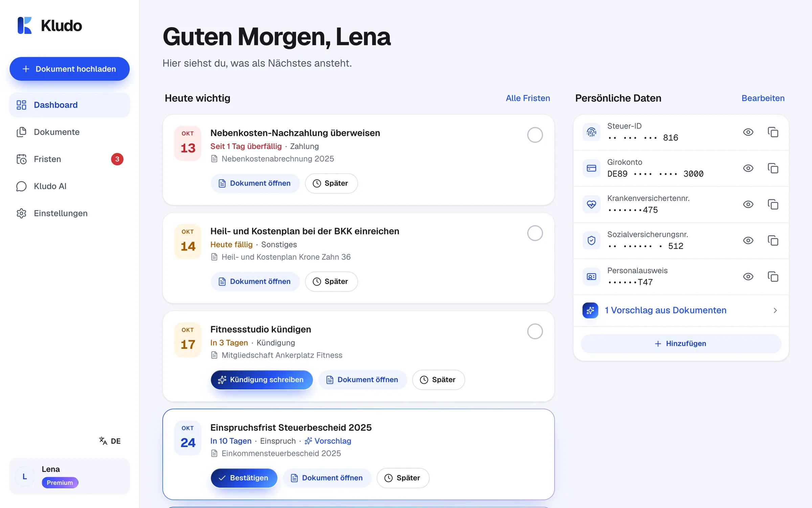Click the Vorschlag sparkle tag on Einspruchsfrist
The image size is (812, 508).
click(328, 441)
